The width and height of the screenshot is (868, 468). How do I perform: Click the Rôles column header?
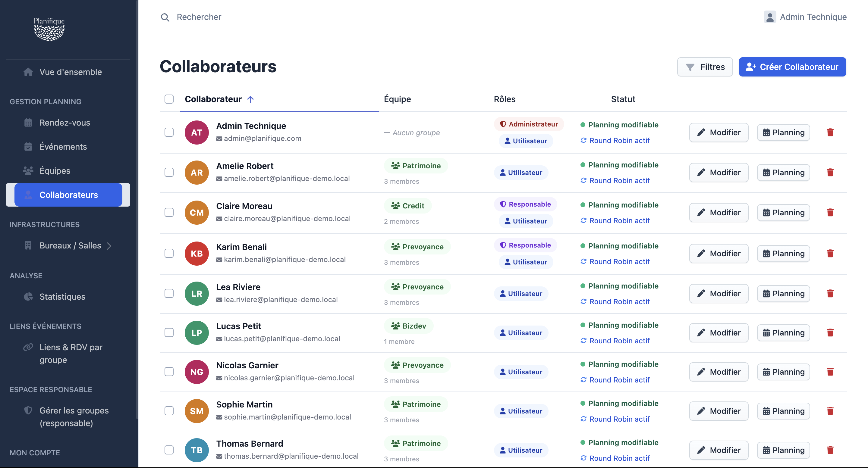click(505, 99)
